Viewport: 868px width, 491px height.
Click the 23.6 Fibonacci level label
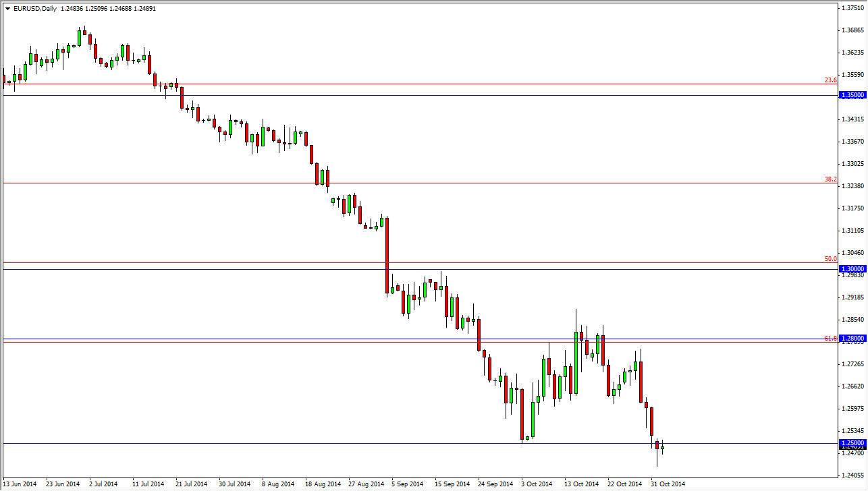832,80
